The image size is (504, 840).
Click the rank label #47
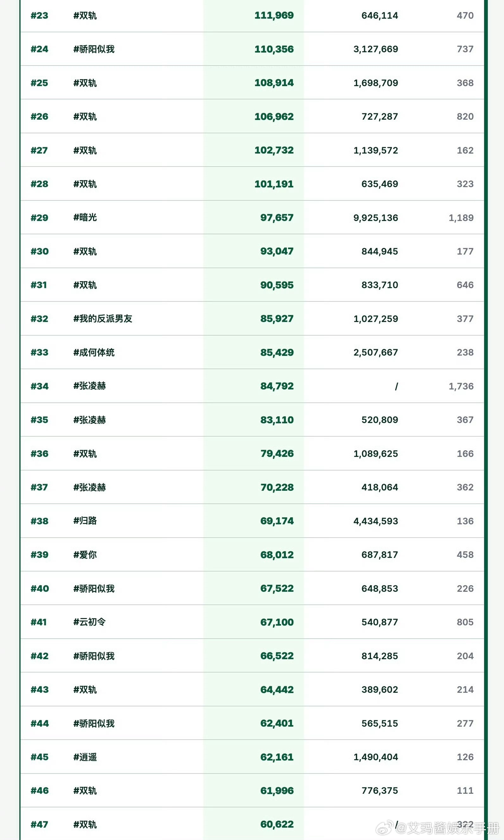tap(39, 824)
